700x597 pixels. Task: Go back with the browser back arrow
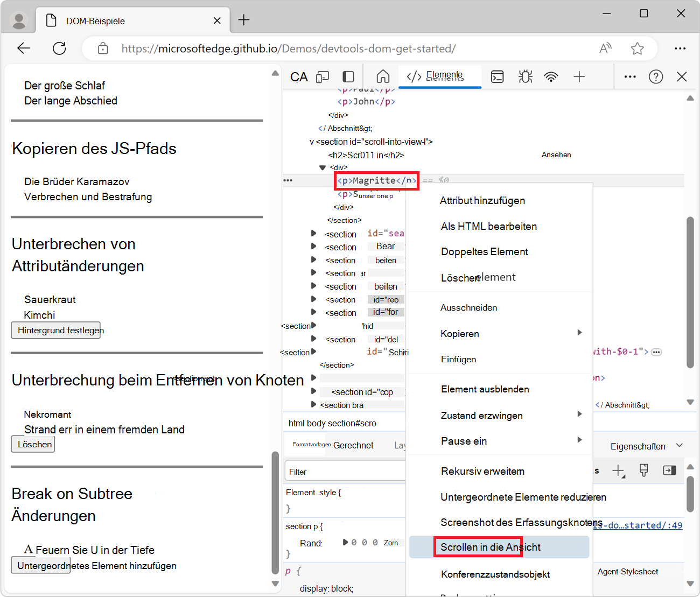coord(24,48)
